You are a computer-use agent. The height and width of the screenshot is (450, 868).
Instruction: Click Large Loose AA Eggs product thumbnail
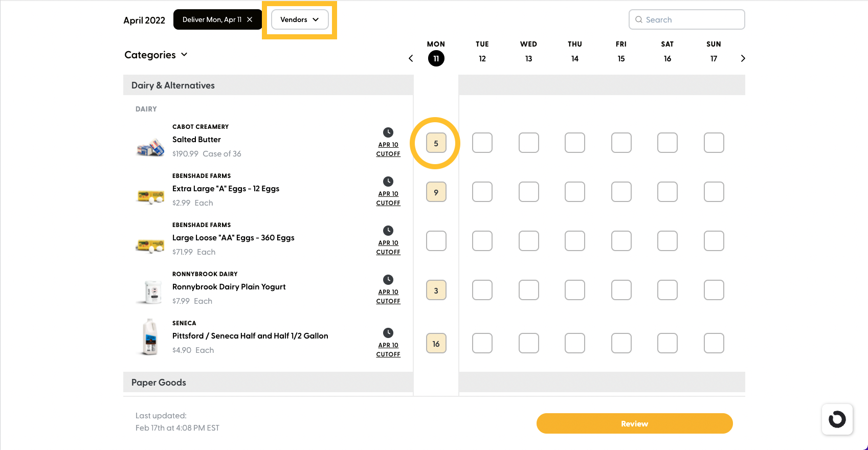(150, 245)
